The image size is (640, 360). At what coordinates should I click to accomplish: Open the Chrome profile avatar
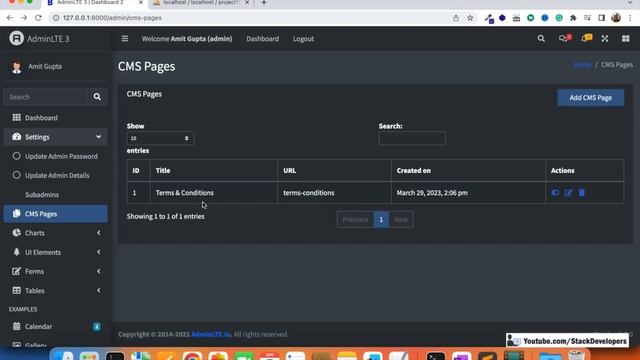616,18
